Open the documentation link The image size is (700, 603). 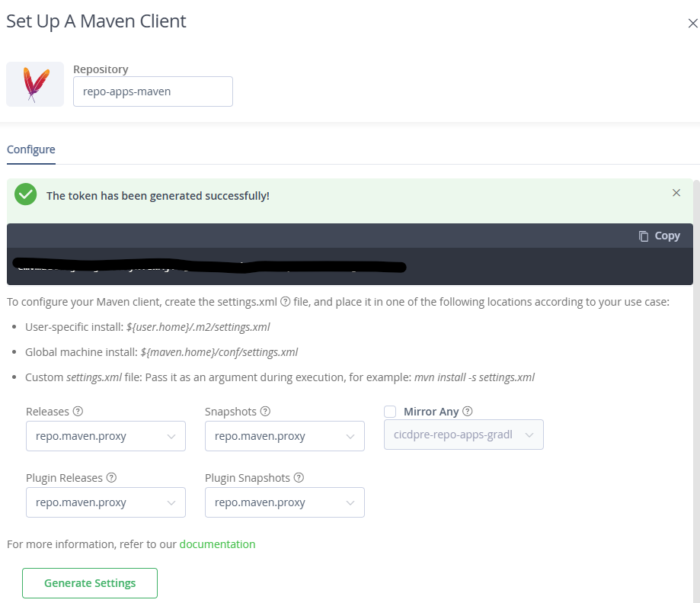pos(217,544)
